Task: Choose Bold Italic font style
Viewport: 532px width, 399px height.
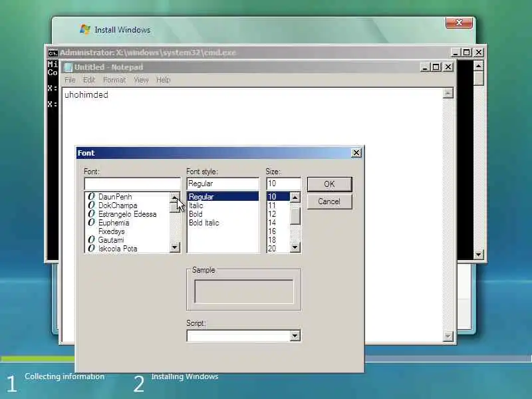Action: click(x=204, y=223)
